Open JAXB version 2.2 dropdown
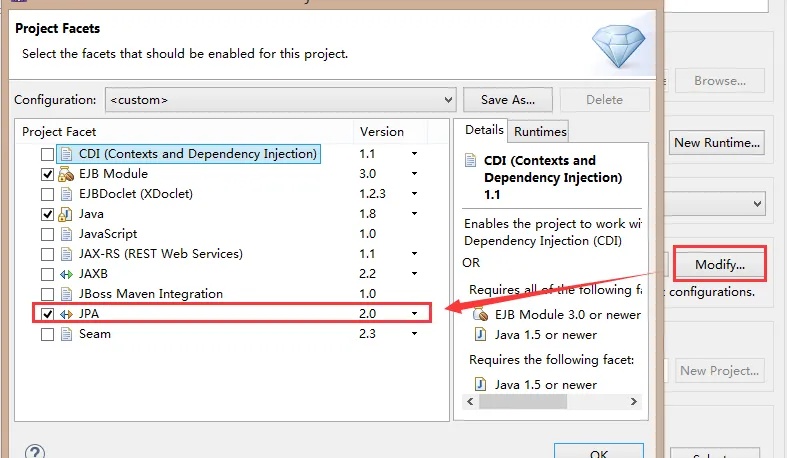 point(415,273)
